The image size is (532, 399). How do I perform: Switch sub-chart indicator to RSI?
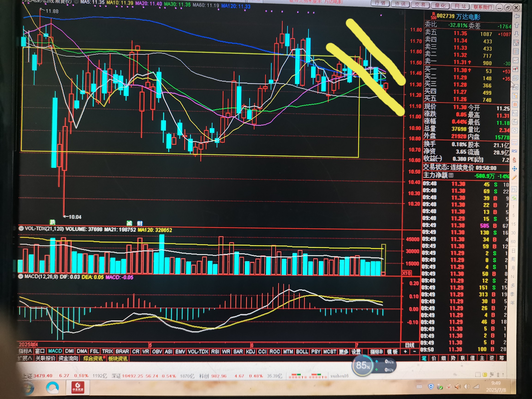[215, 351]
